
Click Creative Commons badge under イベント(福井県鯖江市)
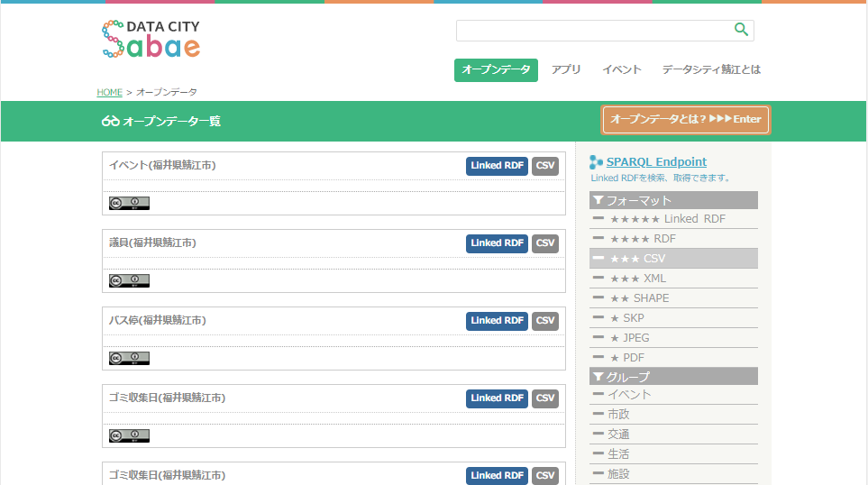(x=129, y=203)
